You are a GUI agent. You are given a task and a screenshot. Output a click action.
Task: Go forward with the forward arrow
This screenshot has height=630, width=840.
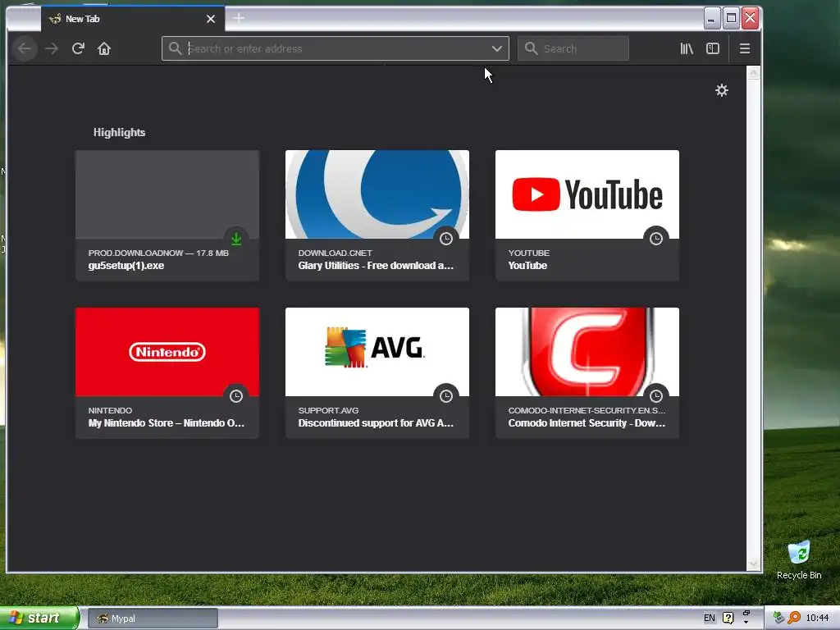tap(52, 48)
